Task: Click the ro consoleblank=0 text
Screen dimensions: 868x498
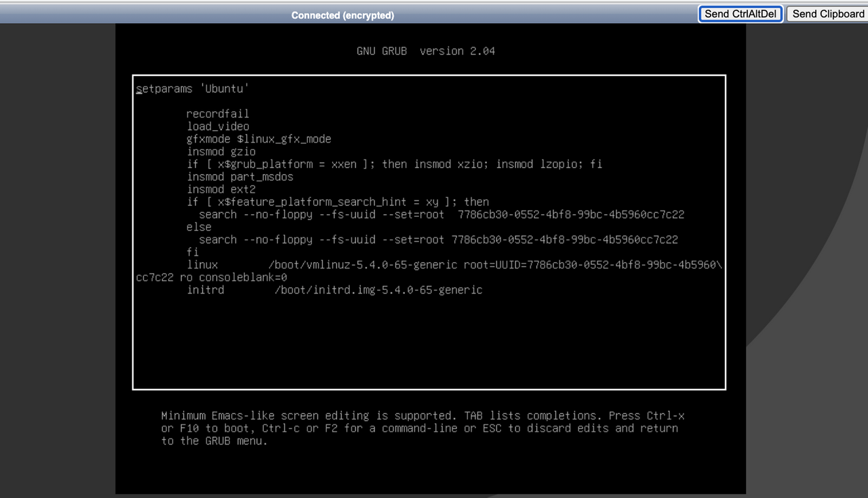Action: 233,277
